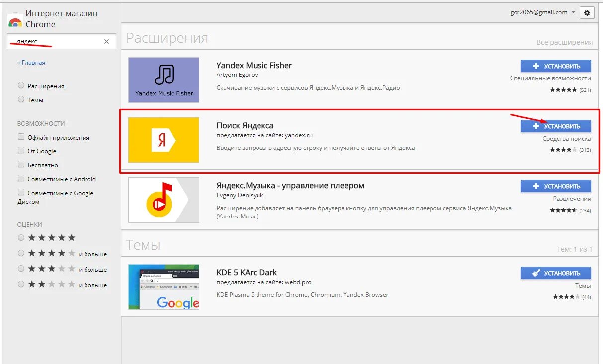Click star rating (44) of KDE theme
Image resolution: width=603 pixels, height=364 pixels.
click(x=572, y=297)
